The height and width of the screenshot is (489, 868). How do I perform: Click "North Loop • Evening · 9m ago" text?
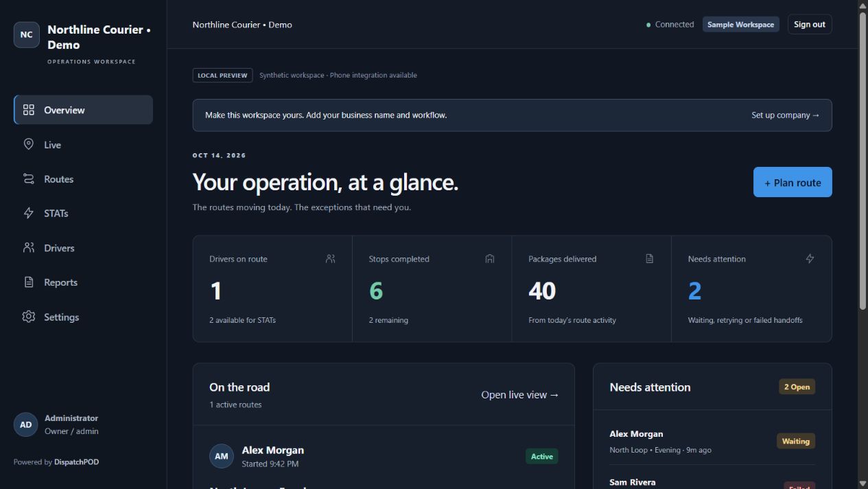point(660,450)
